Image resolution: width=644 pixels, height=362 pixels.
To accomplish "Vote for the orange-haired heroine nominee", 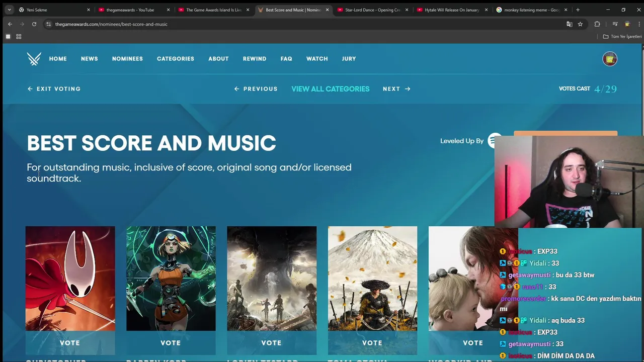I will [171, 343].
